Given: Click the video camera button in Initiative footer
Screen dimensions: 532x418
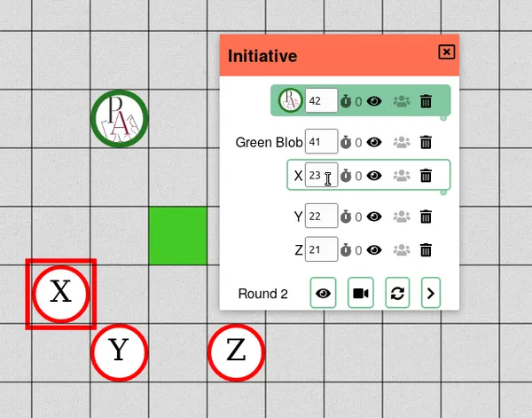Looking at the screenshot, I should [x=361, y=293].
